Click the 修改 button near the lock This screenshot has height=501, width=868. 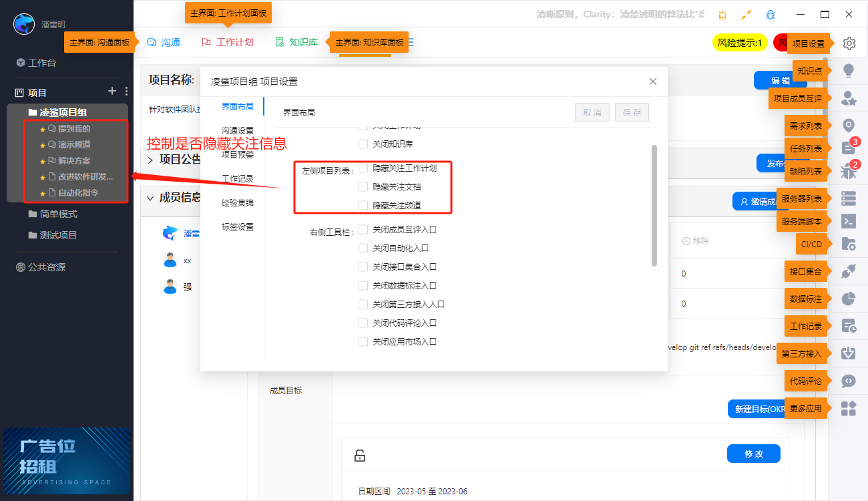[753, 453]
